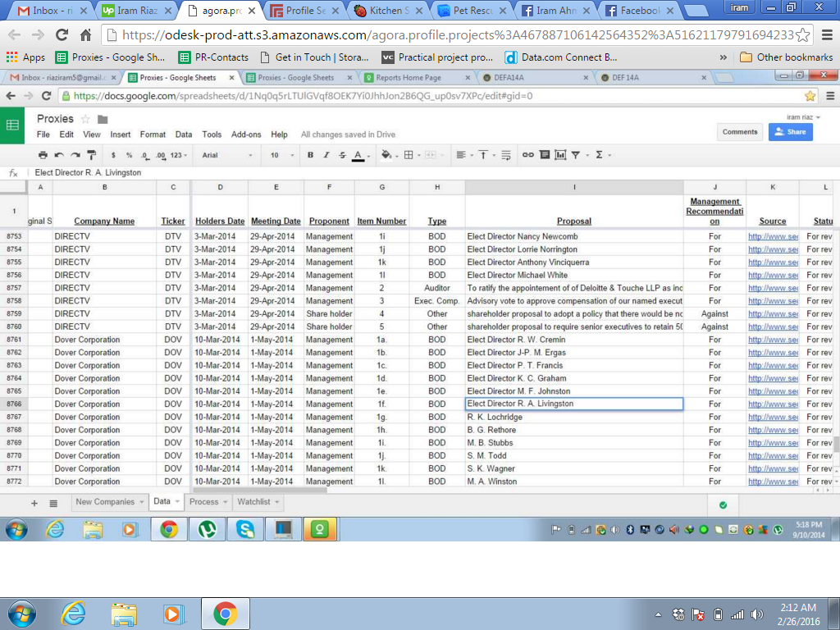
Task: Insert link using chain icon
Action: pyautogui.click(x=528, y=155)
